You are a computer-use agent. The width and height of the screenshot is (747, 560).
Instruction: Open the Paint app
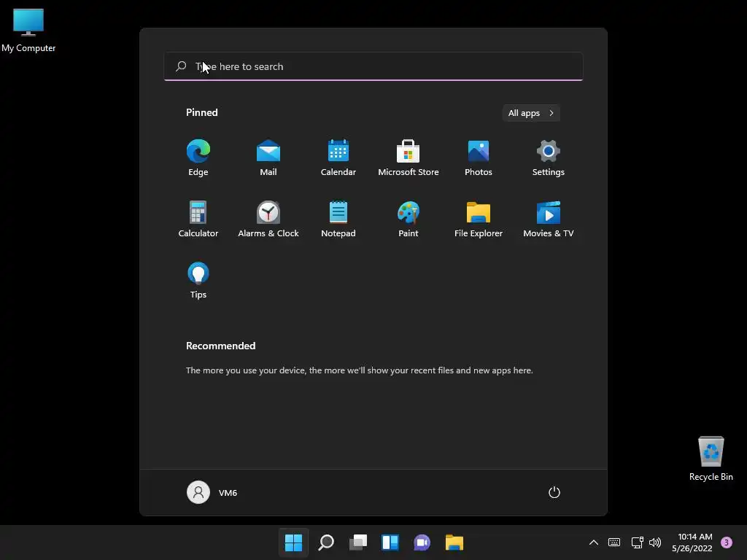(x=409, y=219)
